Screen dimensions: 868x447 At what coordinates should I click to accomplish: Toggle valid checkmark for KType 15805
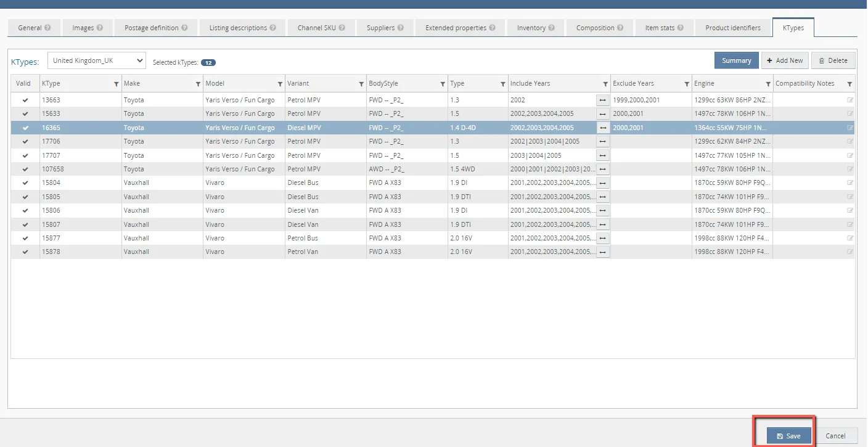pos(25,197)
